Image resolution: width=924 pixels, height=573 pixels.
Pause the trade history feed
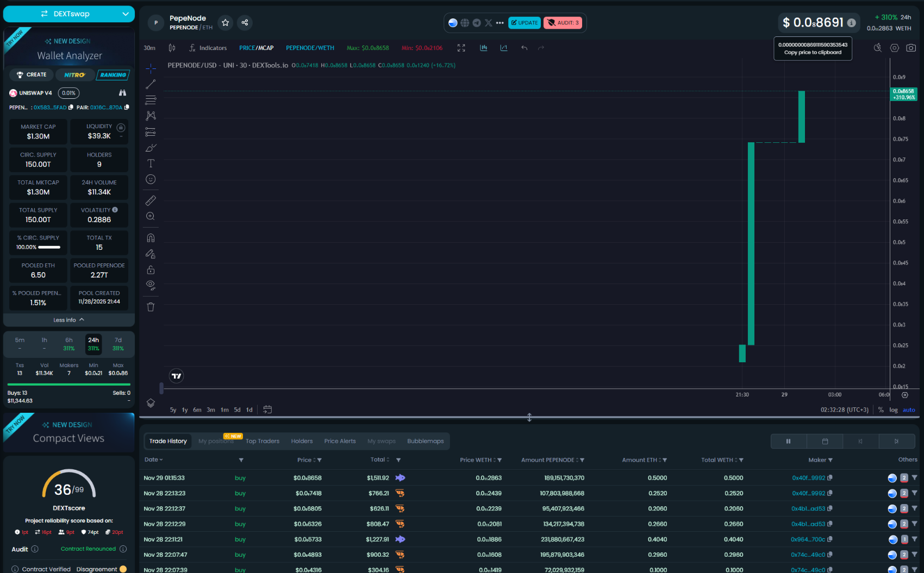788,442
